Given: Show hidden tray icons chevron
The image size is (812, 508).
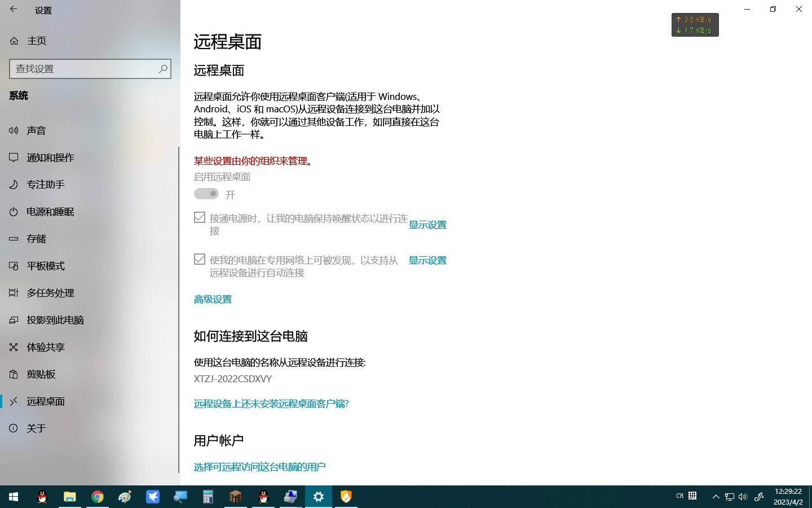Looking at the screenshot, I should pyautogui.click(x=716, y=497).
